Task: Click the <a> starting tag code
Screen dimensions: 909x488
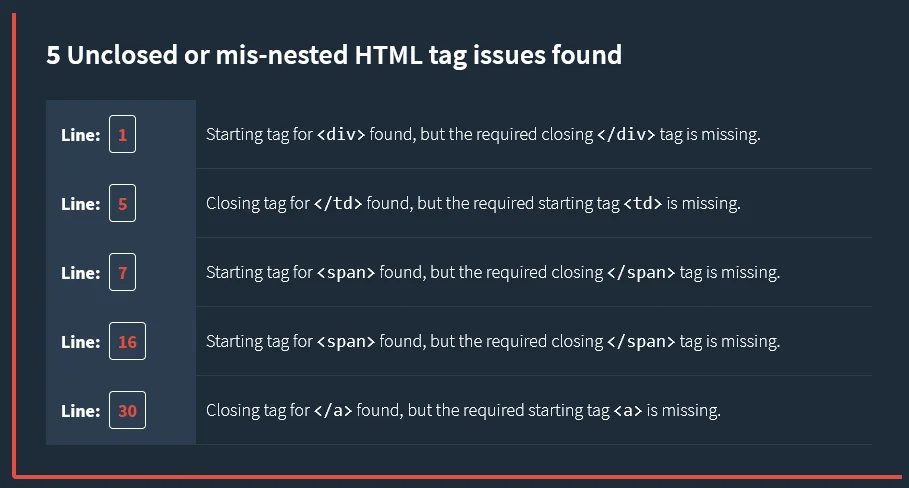Action: click(x=628, y=411)
